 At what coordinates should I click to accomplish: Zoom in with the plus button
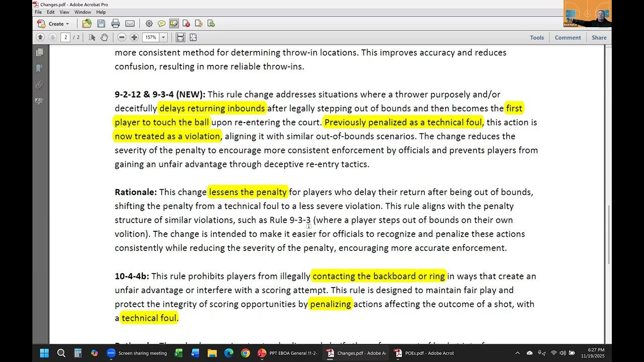[134, 37]
